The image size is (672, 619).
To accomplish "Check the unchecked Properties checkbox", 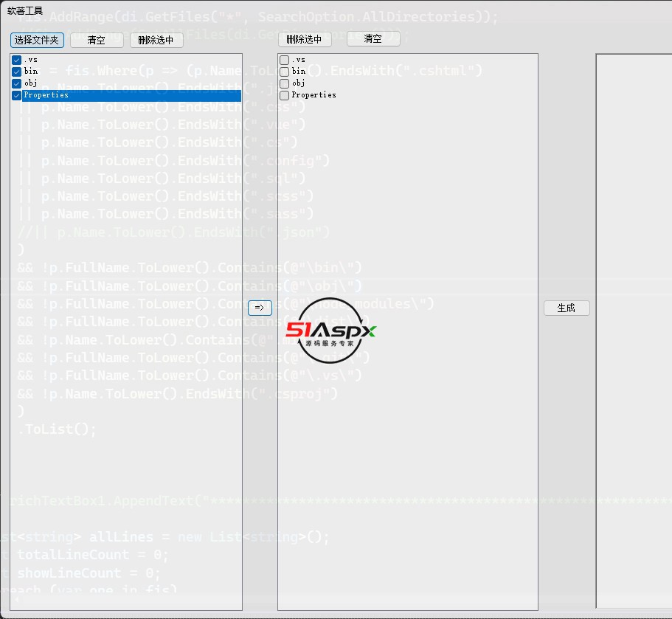I will click(285, 95).
